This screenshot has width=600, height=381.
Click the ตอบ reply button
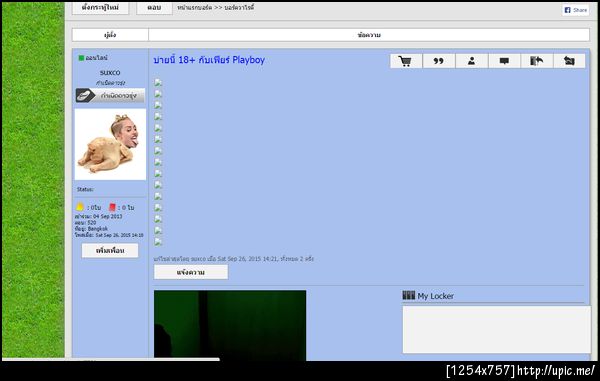pos(154,7)
